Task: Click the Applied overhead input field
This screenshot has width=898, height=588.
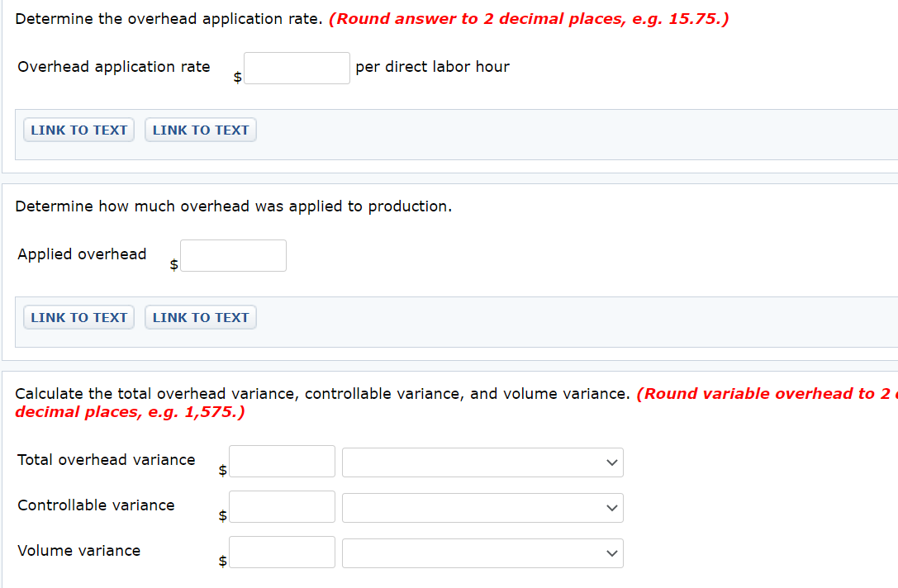Action: pyautogui.click(x=232, y=255)
